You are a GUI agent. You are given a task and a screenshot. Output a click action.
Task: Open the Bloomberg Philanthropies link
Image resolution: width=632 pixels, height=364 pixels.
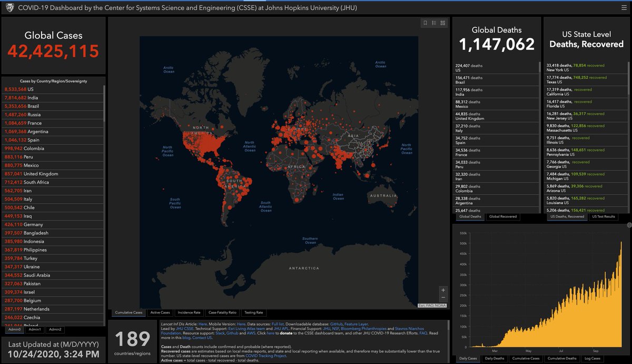(364, 328)
